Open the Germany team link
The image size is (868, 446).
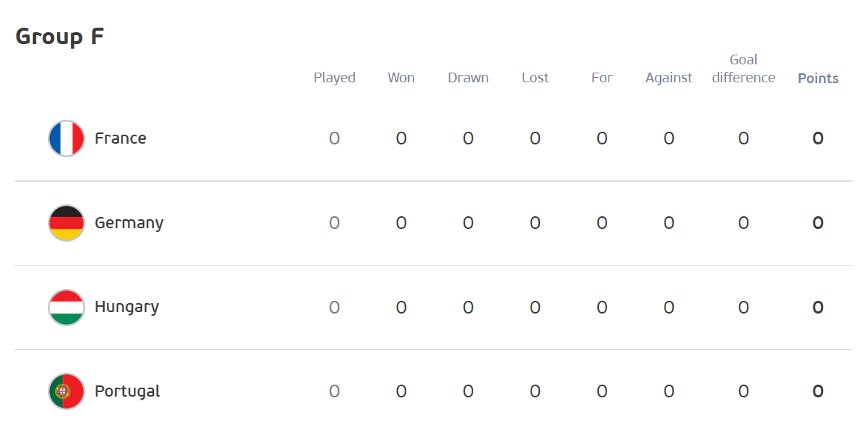point(129,223)
